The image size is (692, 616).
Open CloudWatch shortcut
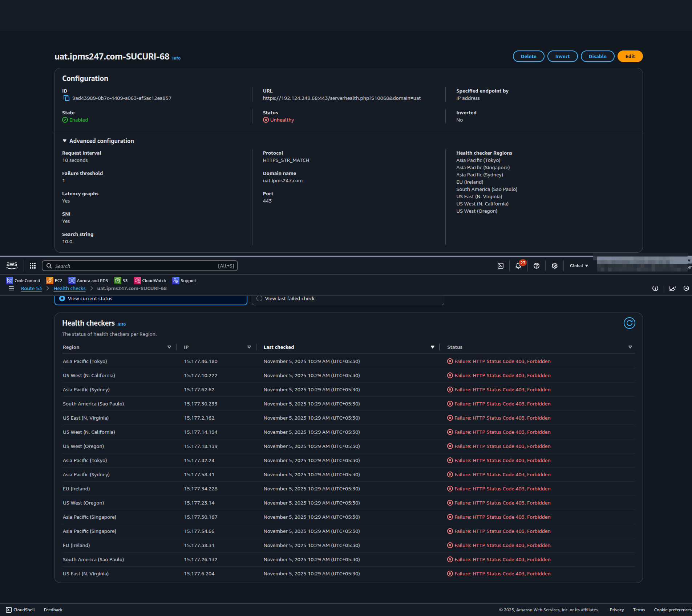[150, 281]
